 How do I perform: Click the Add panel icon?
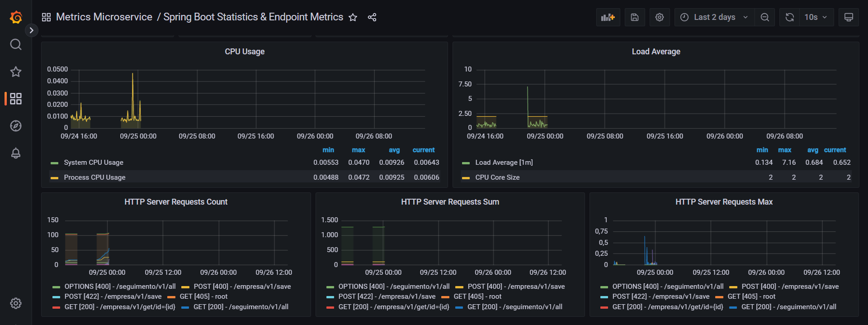pos(608,17)
